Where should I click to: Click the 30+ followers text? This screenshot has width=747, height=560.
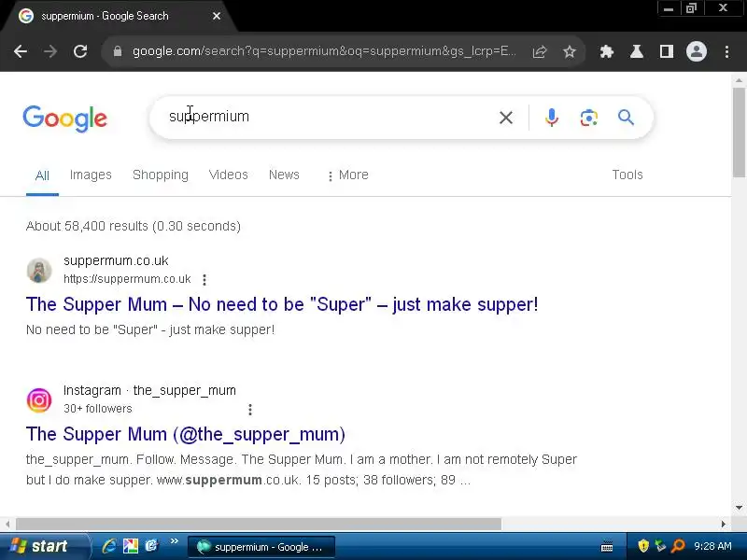[x=98, y=409]
